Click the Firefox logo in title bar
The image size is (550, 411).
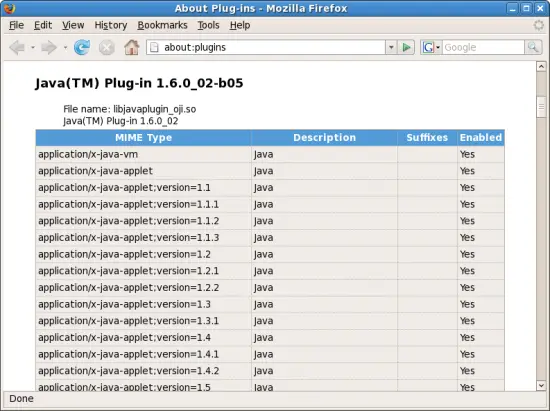pos(9,8)
